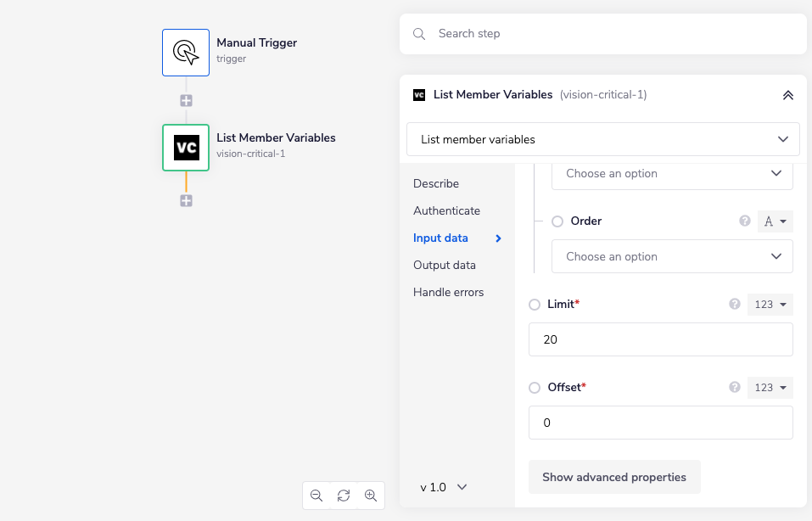Screen dimensions: 812x521
Task: Expand the Order 'Choose an option' dropdown
Action: click(x=672, y=256)
